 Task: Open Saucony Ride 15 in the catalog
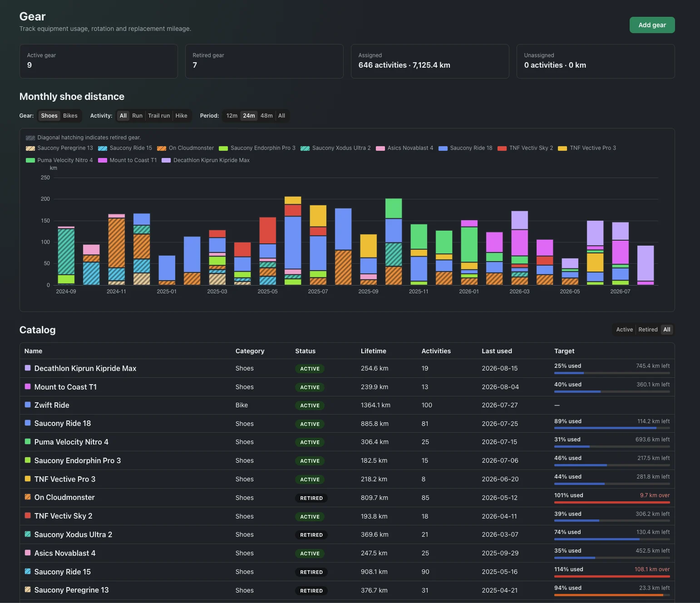coord(347,572)
